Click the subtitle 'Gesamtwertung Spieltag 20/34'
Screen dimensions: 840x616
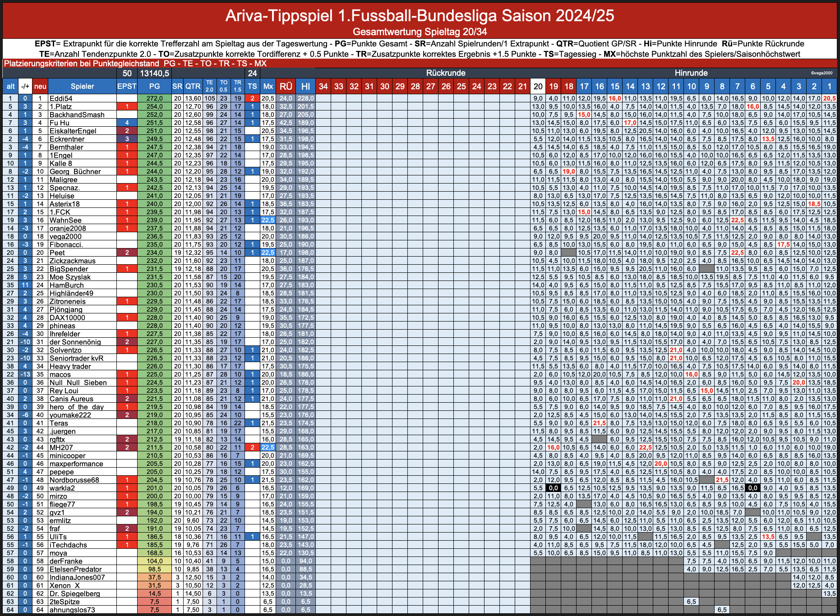(420, 32)
